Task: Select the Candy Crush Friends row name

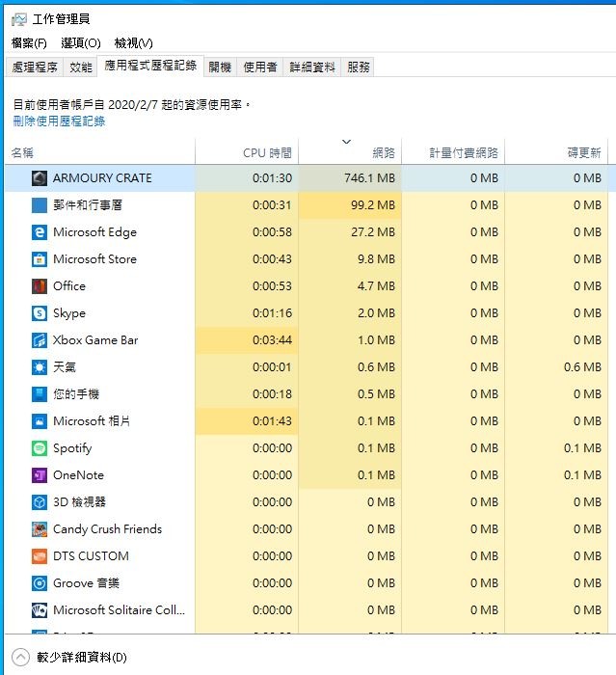Action: tap(107, 529)
